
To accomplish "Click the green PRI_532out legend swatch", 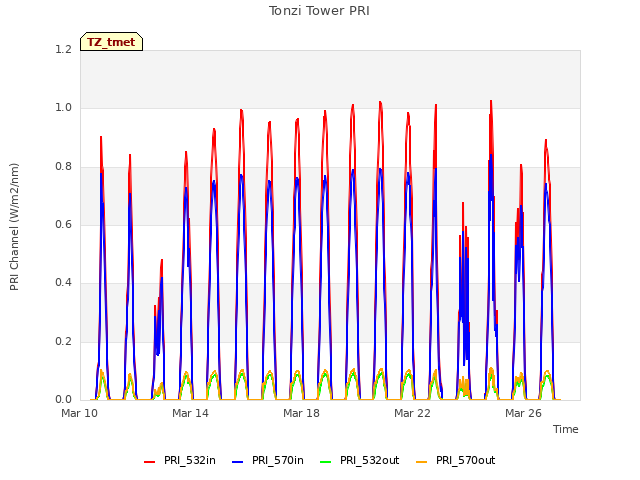I will click(x=326, y=461).
